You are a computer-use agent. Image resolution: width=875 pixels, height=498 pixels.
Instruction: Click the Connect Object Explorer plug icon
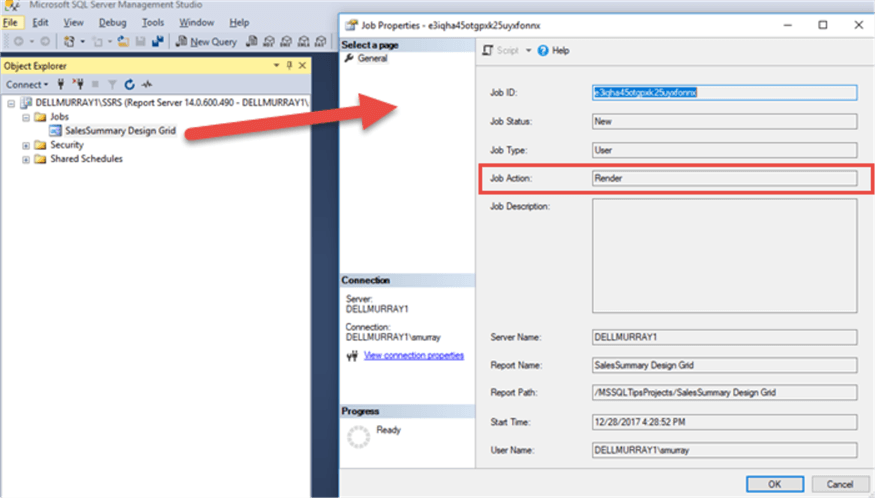[x=61, y=84]
